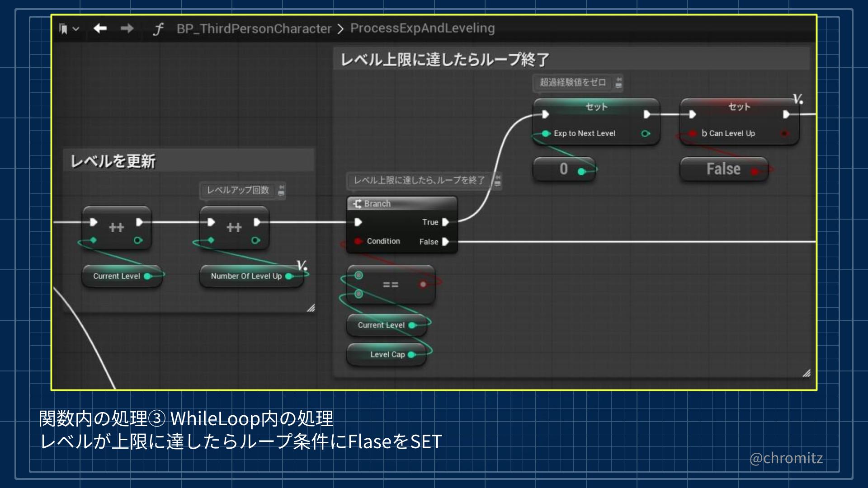Viewport: 868px width, 488px height.
Task: Click resize handle of the large comment box
Action: pos(806,373)
